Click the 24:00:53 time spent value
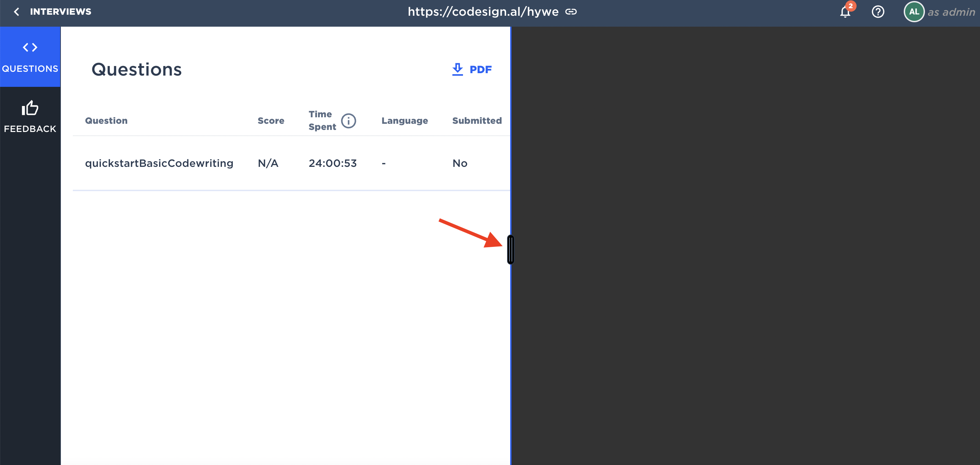Image resolution: width=980 pixels, height=465 pixels. [332, 163]
